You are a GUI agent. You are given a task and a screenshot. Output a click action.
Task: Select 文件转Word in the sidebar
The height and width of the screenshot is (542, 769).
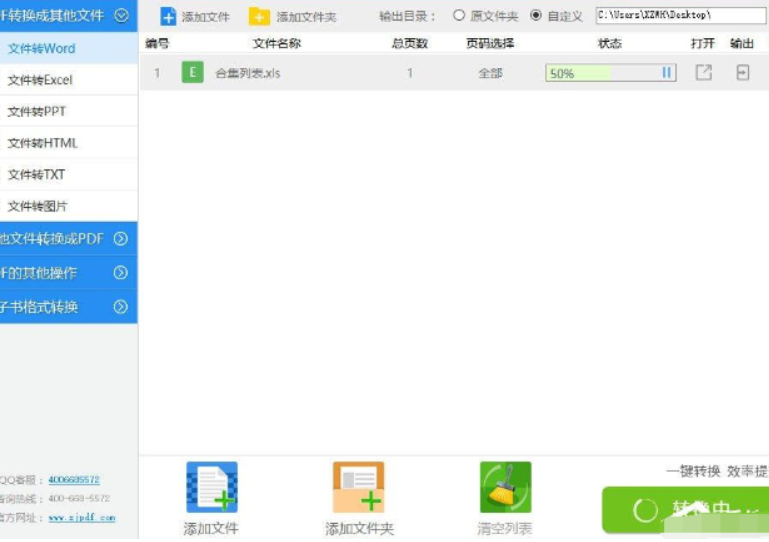[x=69, y=48]
